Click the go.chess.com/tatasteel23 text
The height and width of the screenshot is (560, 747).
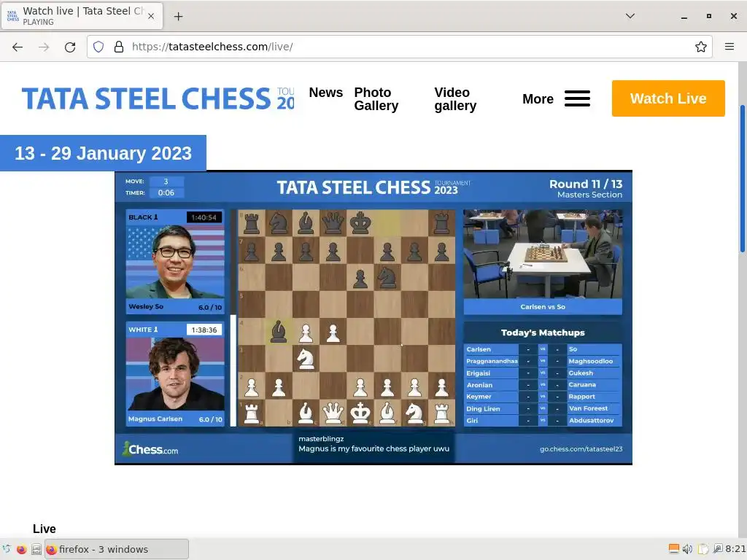[x=581, y=449]
